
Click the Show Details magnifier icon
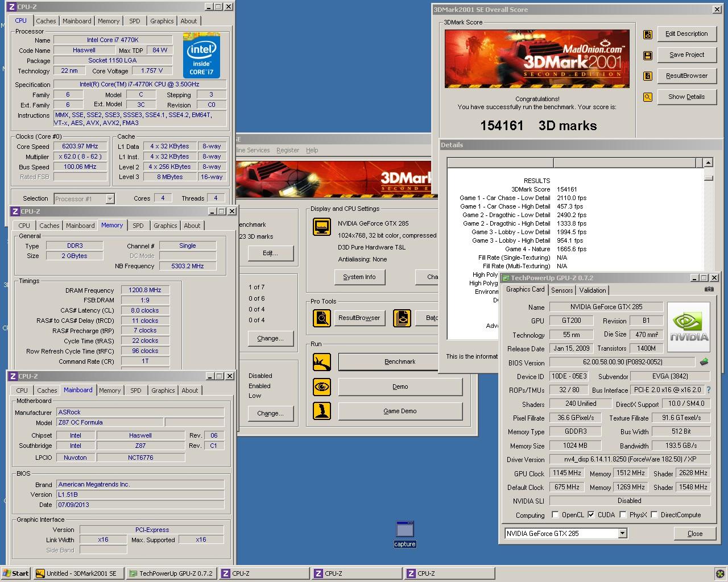647,97
